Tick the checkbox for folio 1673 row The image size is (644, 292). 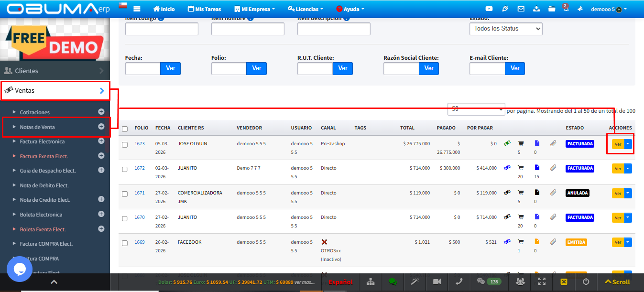click(125, 144)
